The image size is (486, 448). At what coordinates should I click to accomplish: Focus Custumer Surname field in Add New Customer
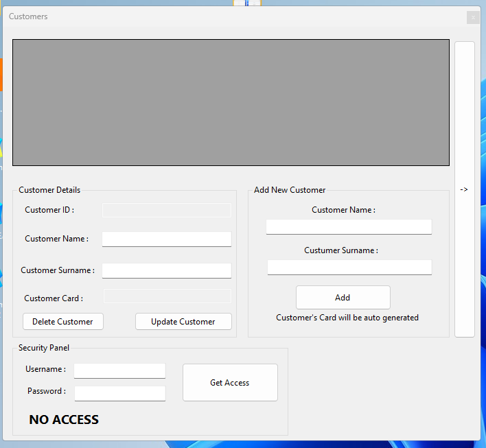coord(349,268)
